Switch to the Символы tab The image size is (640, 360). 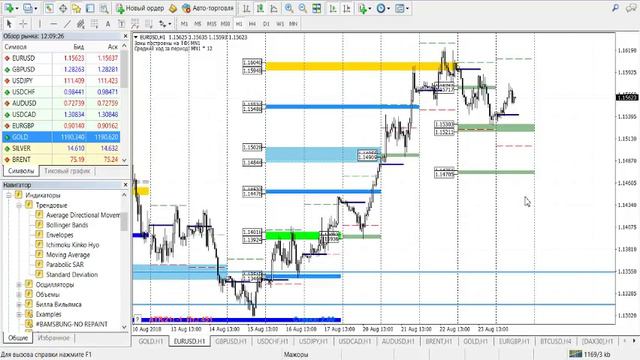point(21,171)
